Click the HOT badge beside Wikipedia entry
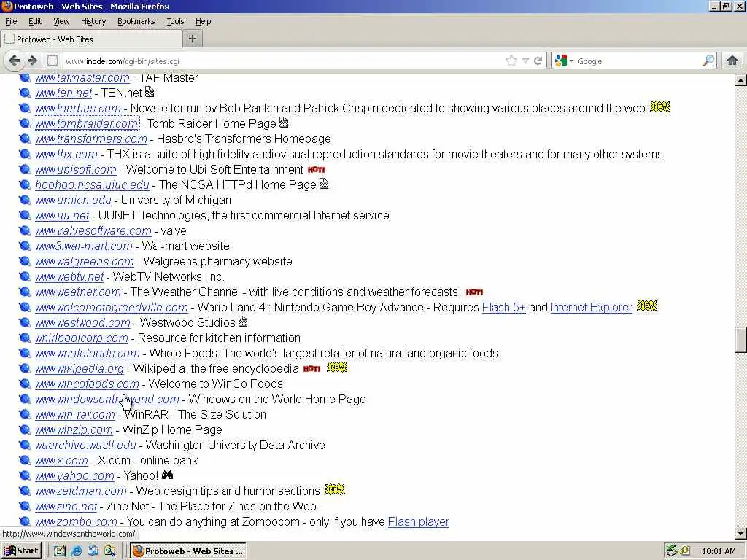Viewport: 747px width, 560px height. pyautogui.click(x=312, y=368)
